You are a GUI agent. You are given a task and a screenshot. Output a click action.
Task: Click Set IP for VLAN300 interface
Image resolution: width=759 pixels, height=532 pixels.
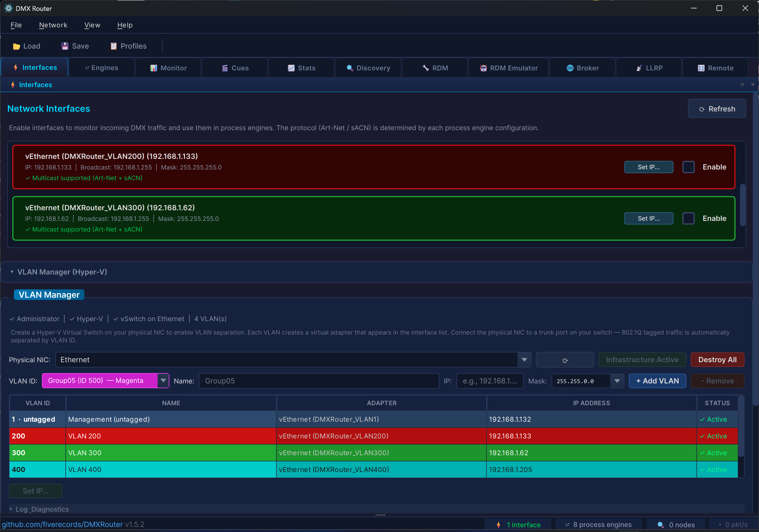coord(649,218)
